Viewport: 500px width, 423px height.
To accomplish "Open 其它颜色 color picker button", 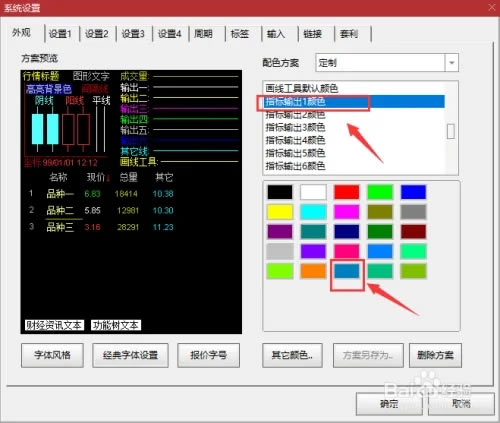I will [x=292, y=355].
